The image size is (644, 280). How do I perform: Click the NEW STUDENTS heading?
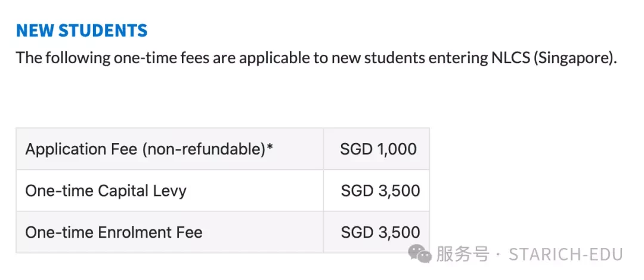(82, 31)
